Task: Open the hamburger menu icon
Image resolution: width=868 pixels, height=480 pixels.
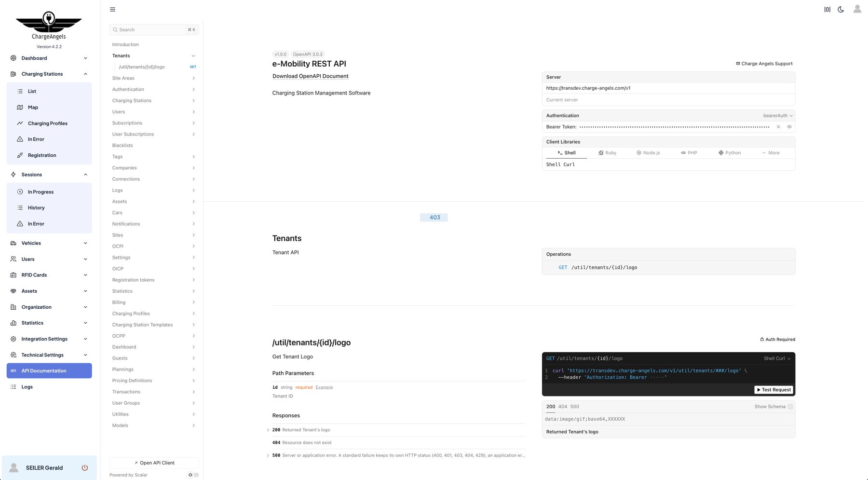Action: tap(112, 10)
